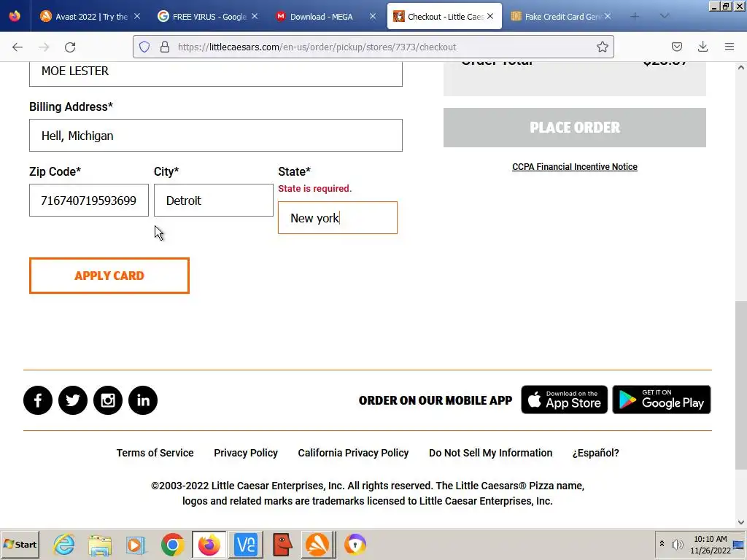Click the Zip Code input field

[x=88, y=200]
